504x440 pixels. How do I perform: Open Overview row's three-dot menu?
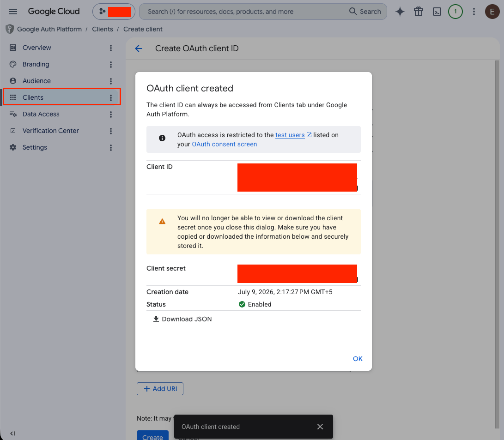tap(111, 48)
